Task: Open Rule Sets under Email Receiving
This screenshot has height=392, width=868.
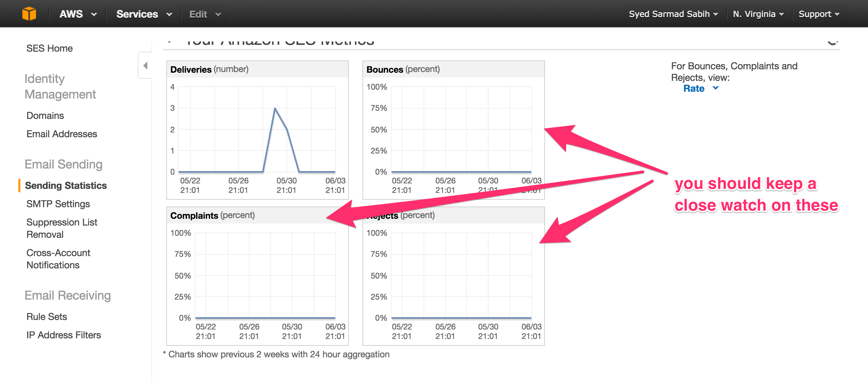Action: 47,317
